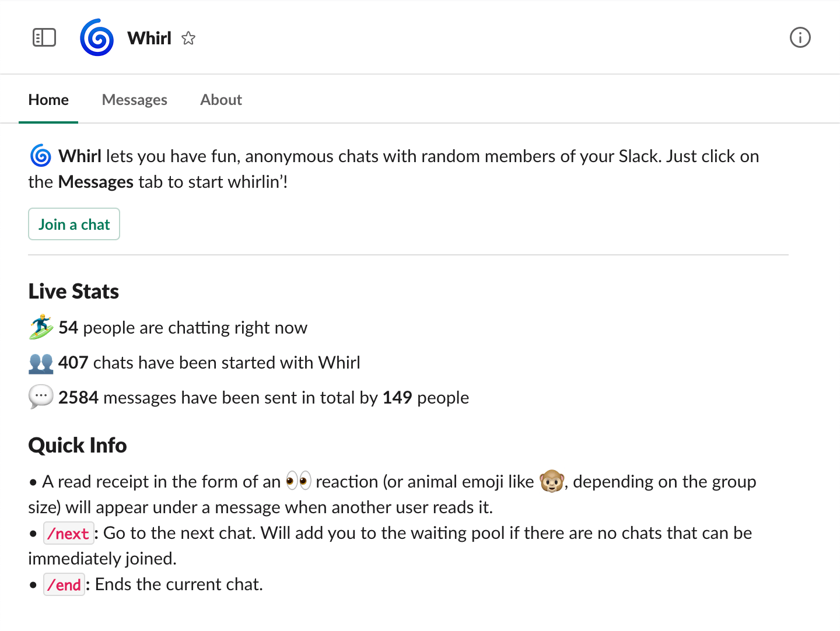
Task: Toggle the sidebar panel icon
Action: (44, 38)
